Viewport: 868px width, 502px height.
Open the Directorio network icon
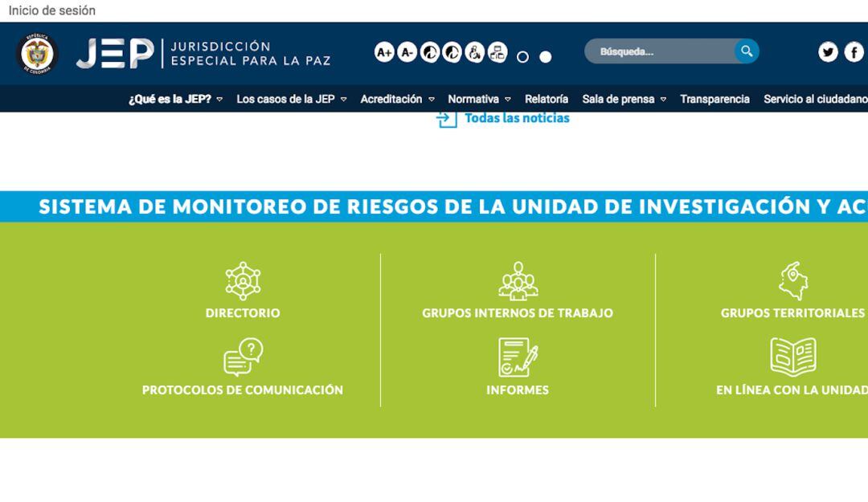[x=243, y=281]
